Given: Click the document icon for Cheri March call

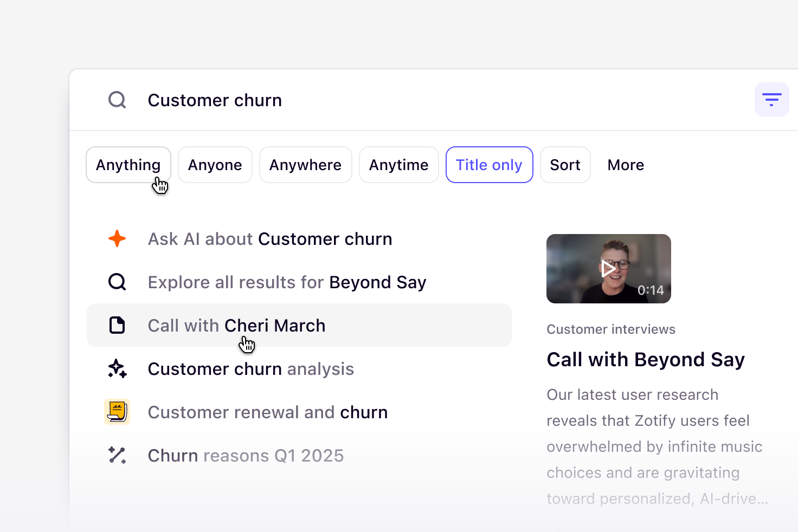Looking at the screenshot, I should (117, 326).
